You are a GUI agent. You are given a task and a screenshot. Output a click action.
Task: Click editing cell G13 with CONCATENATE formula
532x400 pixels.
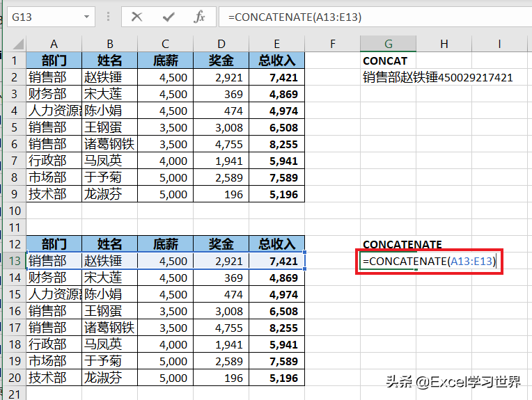click(x=429, y=262)
